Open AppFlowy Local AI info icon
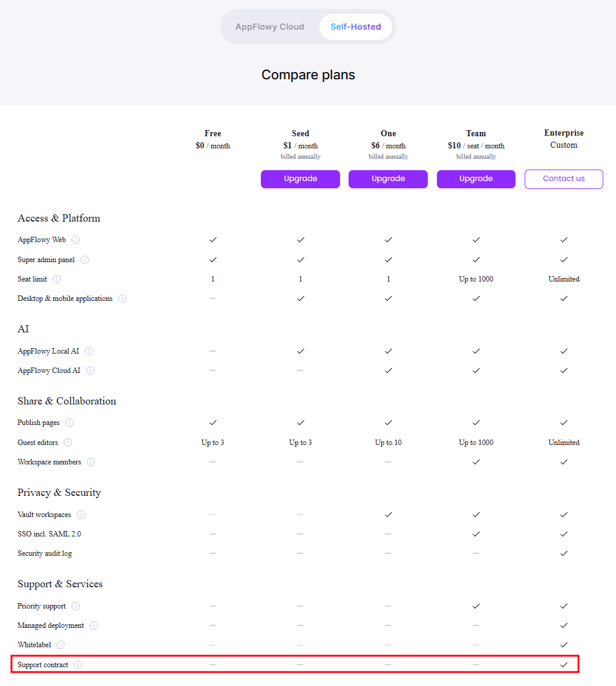616x686 pixels. (x=89, y=351)
